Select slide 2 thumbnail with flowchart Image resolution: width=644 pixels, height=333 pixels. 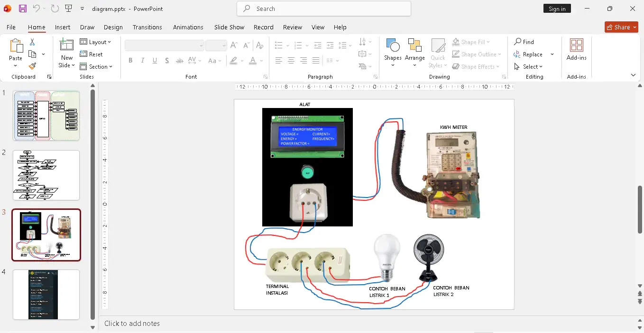pos(46,175)
